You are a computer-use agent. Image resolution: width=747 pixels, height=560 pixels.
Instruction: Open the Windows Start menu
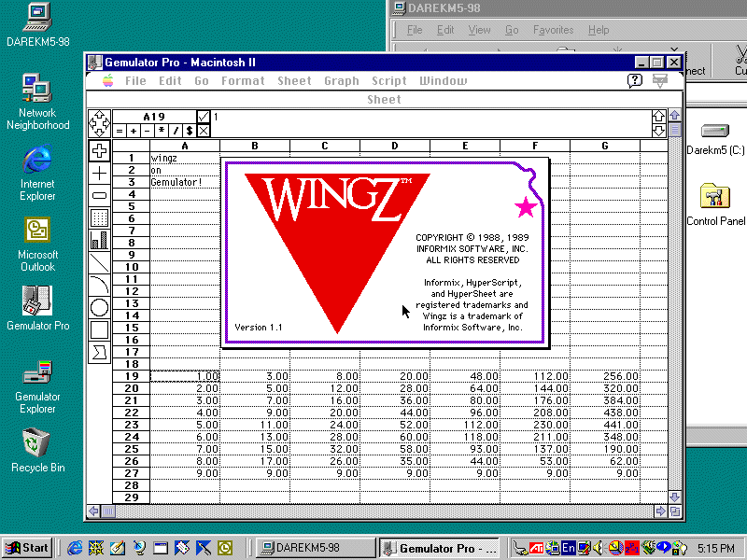coord(28,548)
